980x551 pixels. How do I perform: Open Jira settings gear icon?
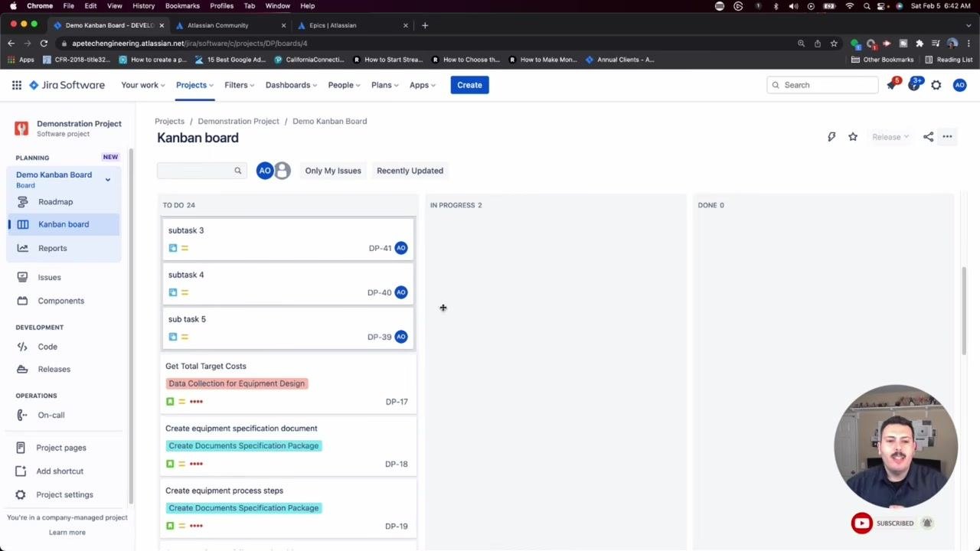[936, 85]
